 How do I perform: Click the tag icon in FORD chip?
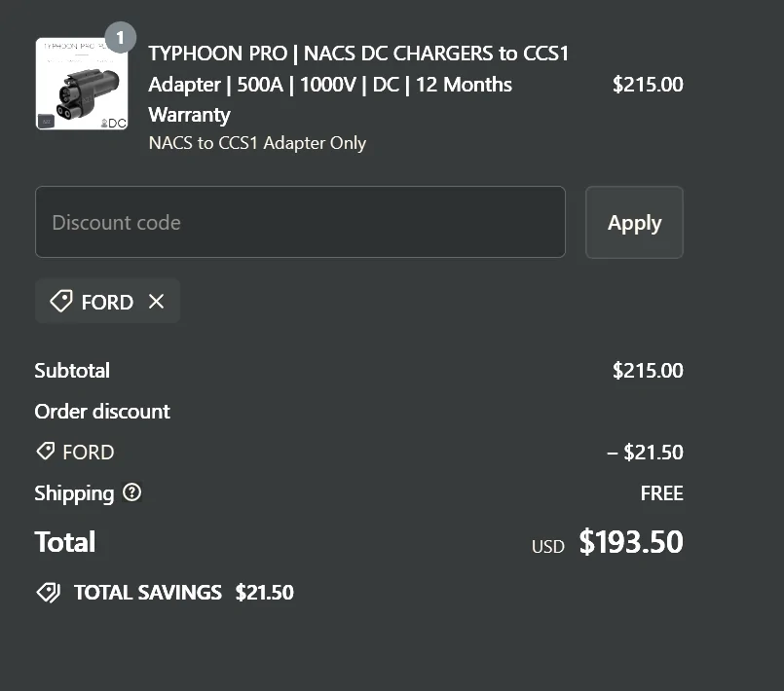point(61,302)
